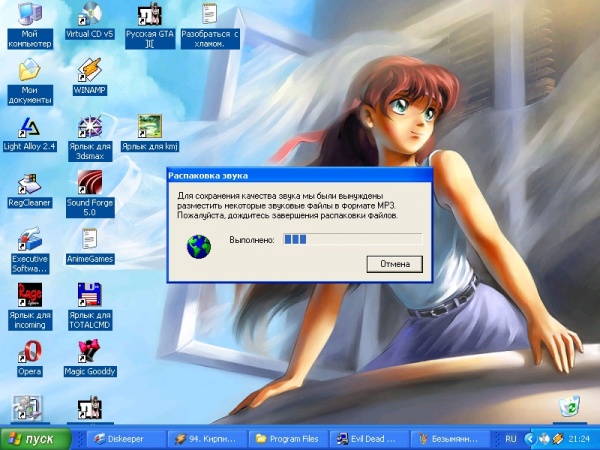
Task: Click the Winamp tray icon beside the clock
Action: coord(558,438)
